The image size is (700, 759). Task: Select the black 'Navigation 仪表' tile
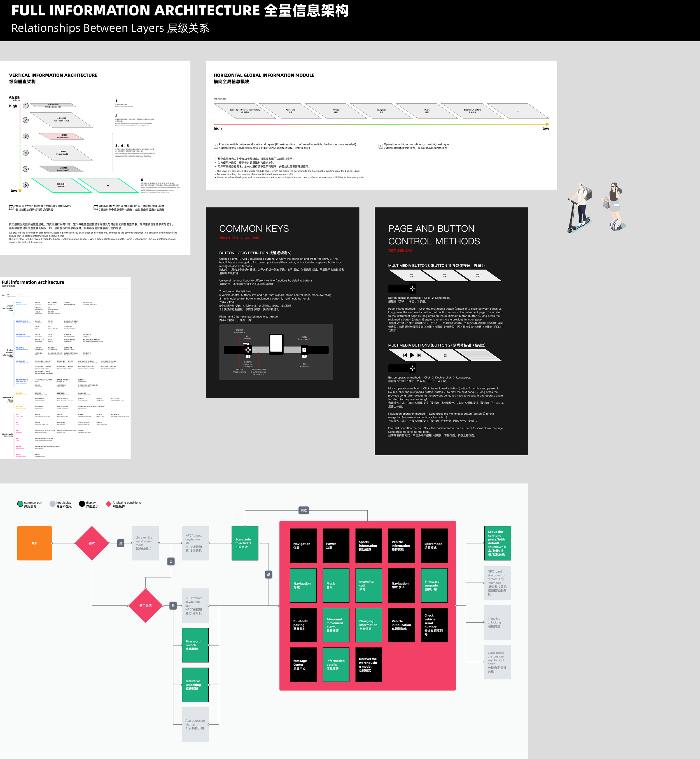[x=303, y=546]
